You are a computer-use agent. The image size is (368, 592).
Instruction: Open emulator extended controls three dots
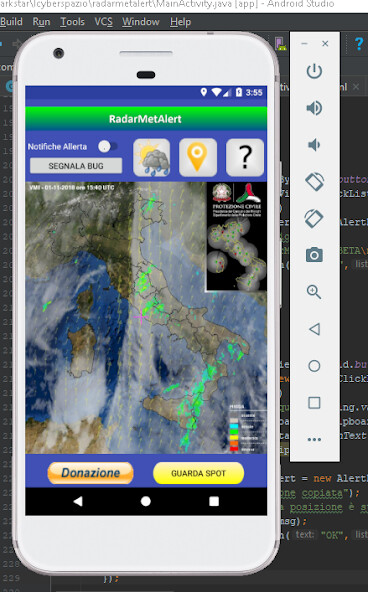[x=314, y=439]
